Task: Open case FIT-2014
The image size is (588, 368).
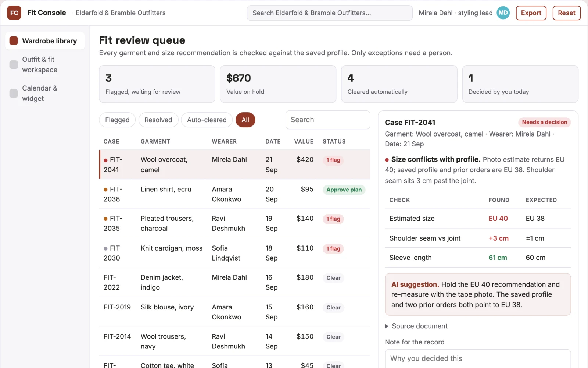Action: coord(235,341)
